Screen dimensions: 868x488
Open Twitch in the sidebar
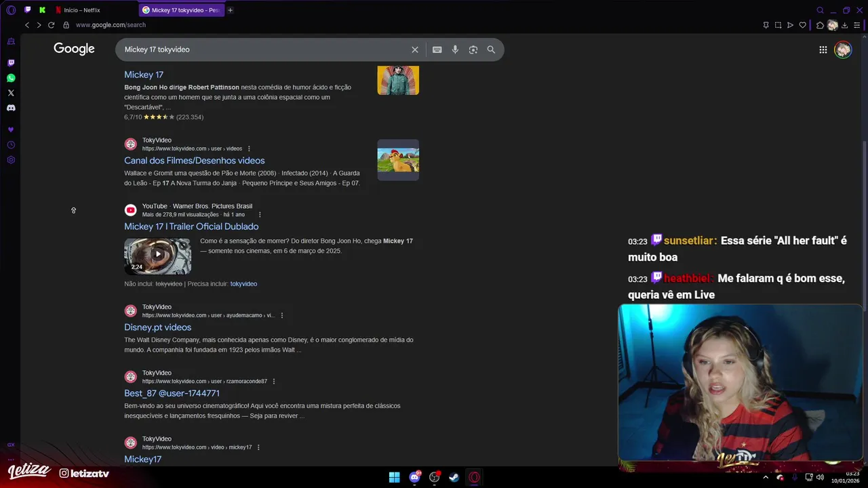(x=10, y=62)
